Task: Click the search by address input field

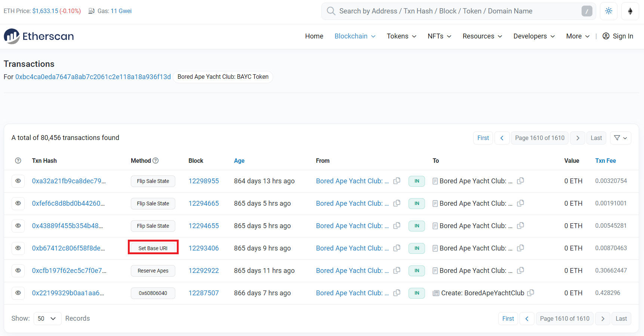Action: (x=459, y=11)
